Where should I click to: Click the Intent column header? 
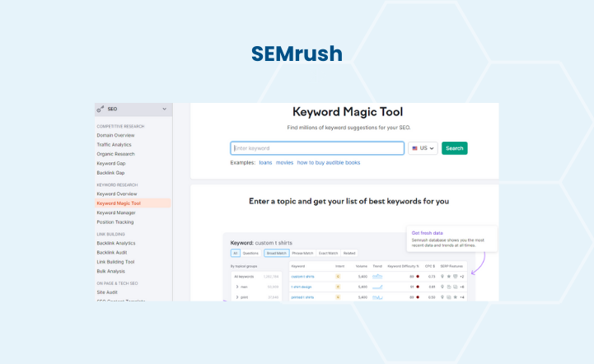[x=339, y=266]
